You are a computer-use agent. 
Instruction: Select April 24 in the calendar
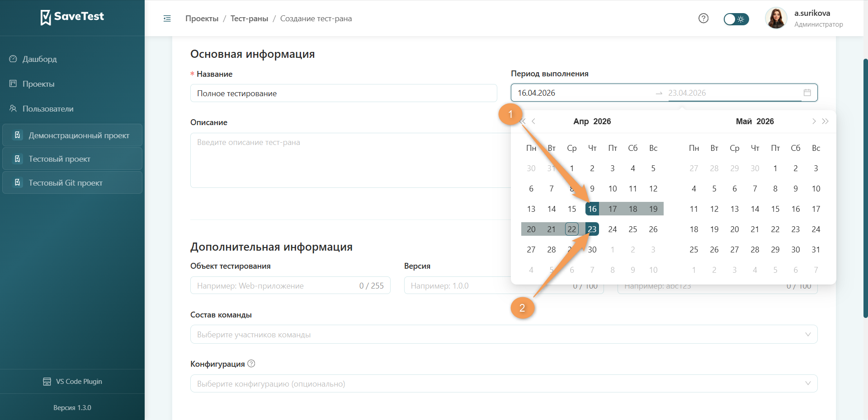tap(613, 229)
